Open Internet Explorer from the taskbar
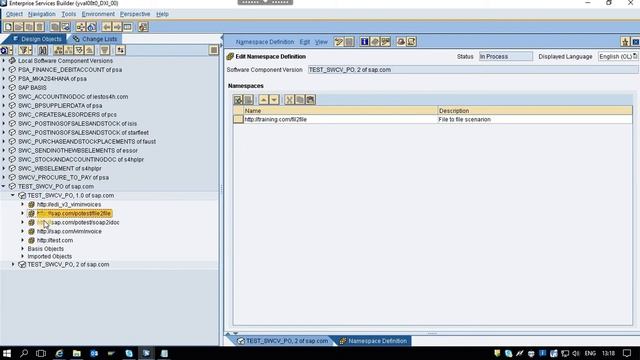 (59, 353)
